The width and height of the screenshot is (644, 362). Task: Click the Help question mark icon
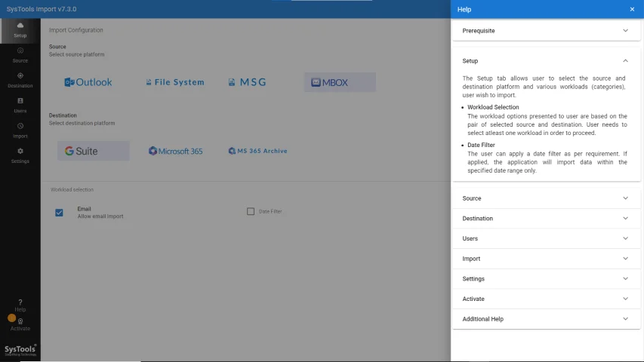point(20,302)
